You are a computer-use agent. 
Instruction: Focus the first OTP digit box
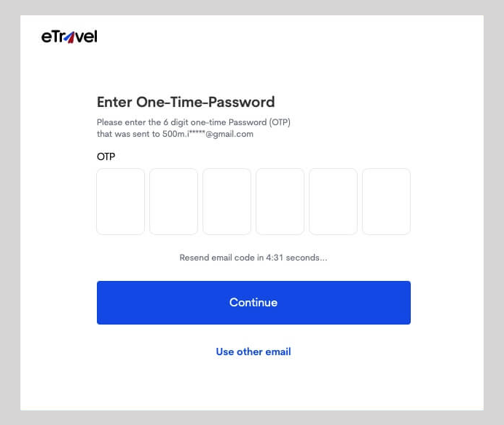coord(120,202)
